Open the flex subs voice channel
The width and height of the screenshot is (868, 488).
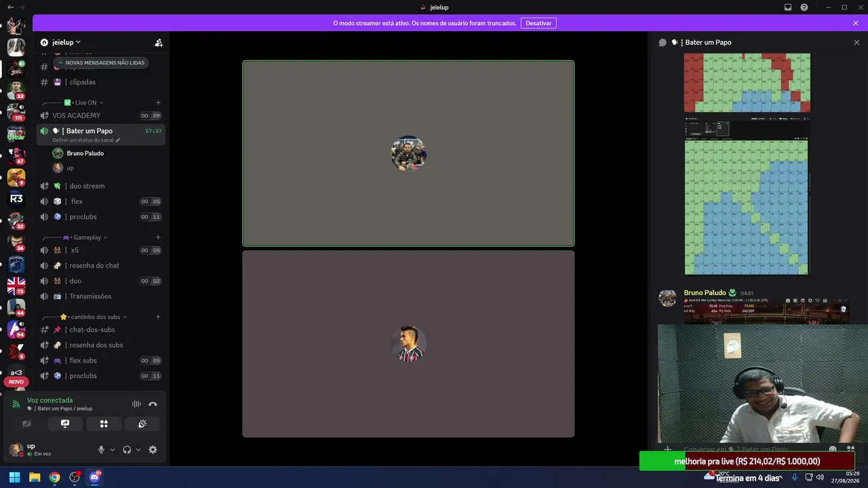coord(100,361)
